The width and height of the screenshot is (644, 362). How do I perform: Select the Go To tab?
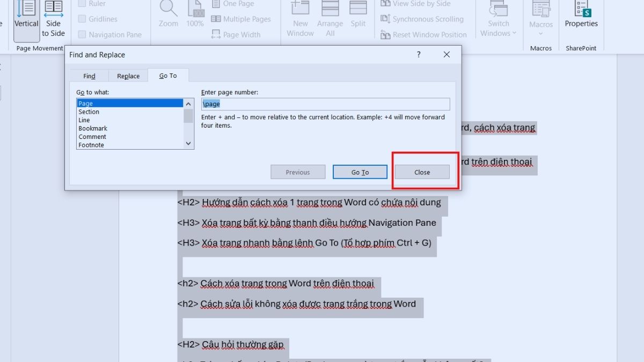coord(168,76)
